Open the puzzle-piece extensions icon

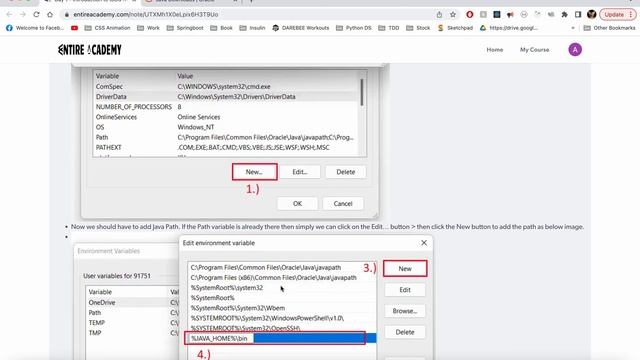[564, 14]
